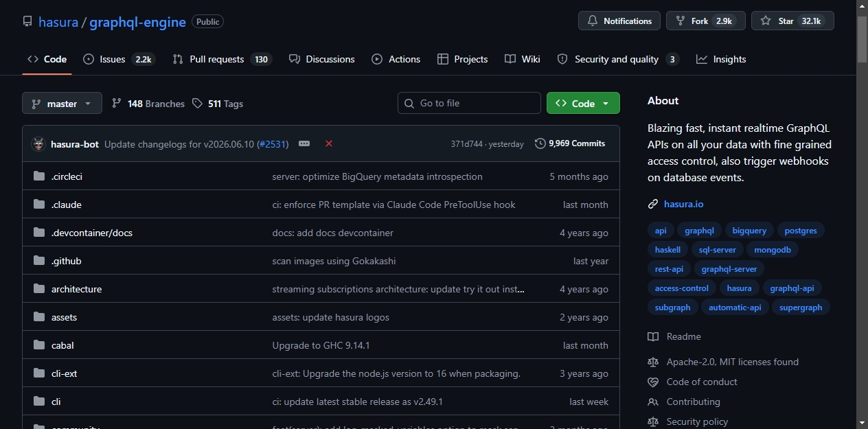Open the cabal folder

[x=62, y=345]
